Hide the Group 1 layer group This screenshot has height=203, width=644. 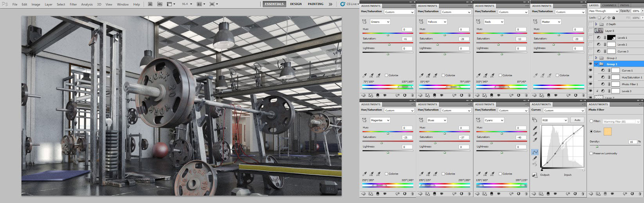(x=590, y=64)
